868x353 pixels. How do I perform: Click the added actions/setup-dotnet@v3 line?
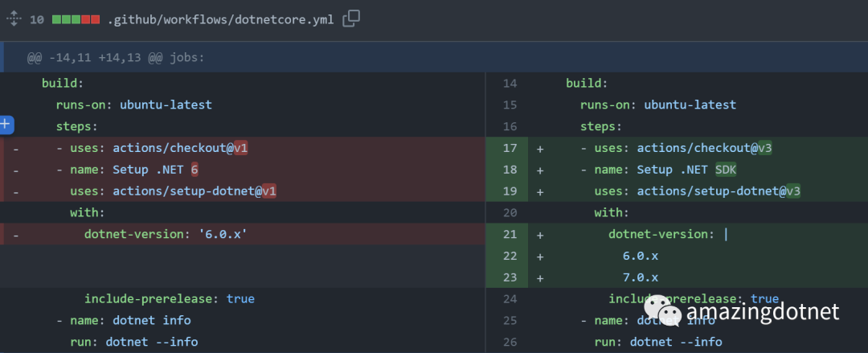[x=697, y=191]
